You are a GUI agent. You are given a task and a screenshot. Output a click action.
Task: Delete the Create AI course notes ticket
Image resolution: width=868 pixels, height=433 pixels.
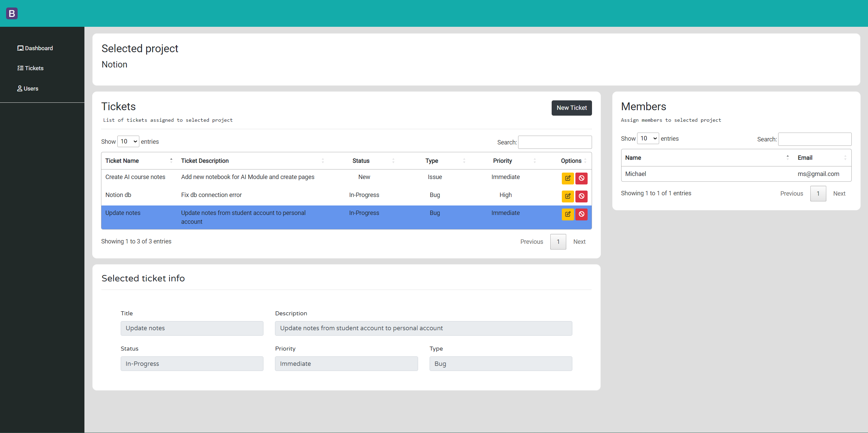(x=581, y=178)
